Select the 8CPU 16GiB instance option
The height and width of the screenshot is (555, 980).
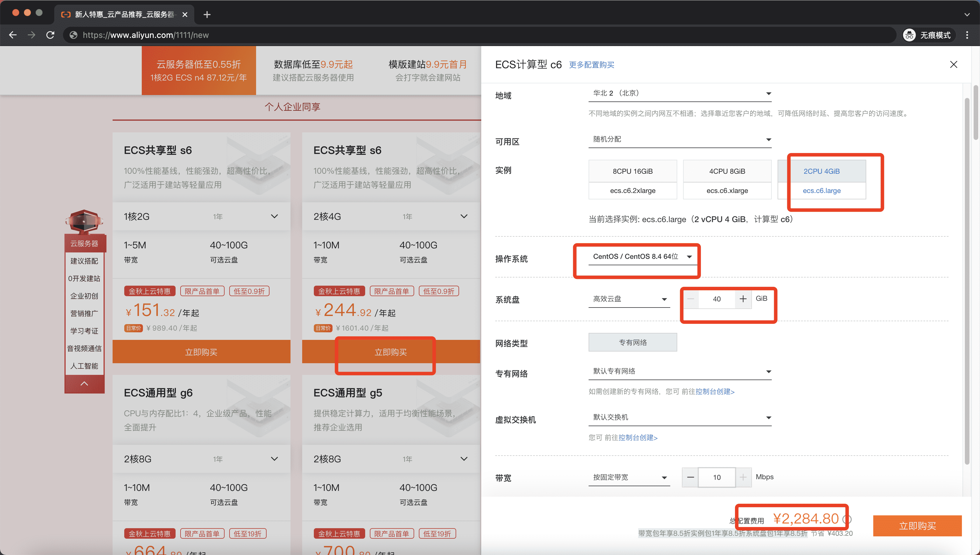pyautogui.click(x=633, y=171)
